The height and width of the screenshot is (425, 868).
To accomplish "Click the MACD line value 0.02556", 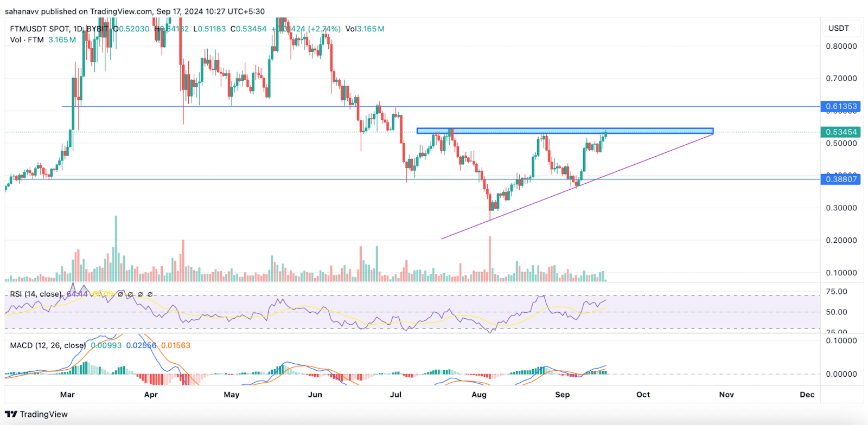I will click(141, 345).
